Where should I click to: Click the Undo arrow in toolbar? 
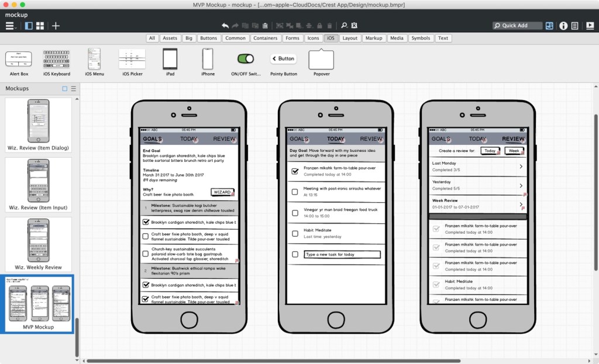(225, 26)
